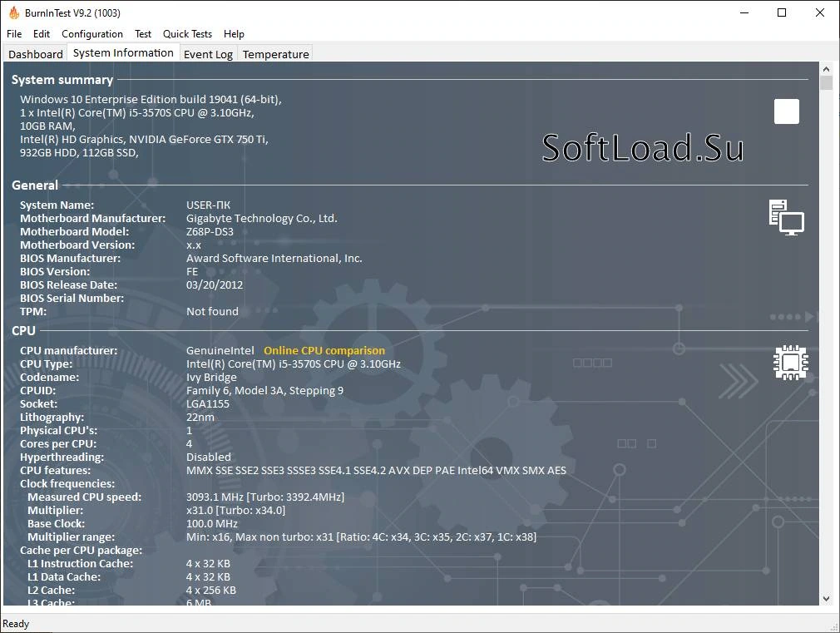Image resolution: width=840 pixels, height=633 pixels.
Task: Click Gigabyte Technology Co., Ltd. value
Action: pos(262,219)
